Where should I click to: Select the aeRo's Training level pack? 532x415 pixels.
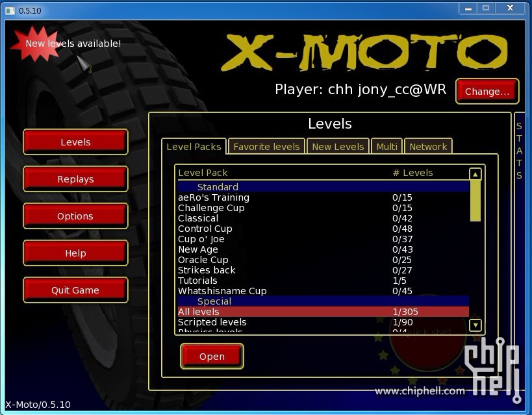(x=323, y=197)
